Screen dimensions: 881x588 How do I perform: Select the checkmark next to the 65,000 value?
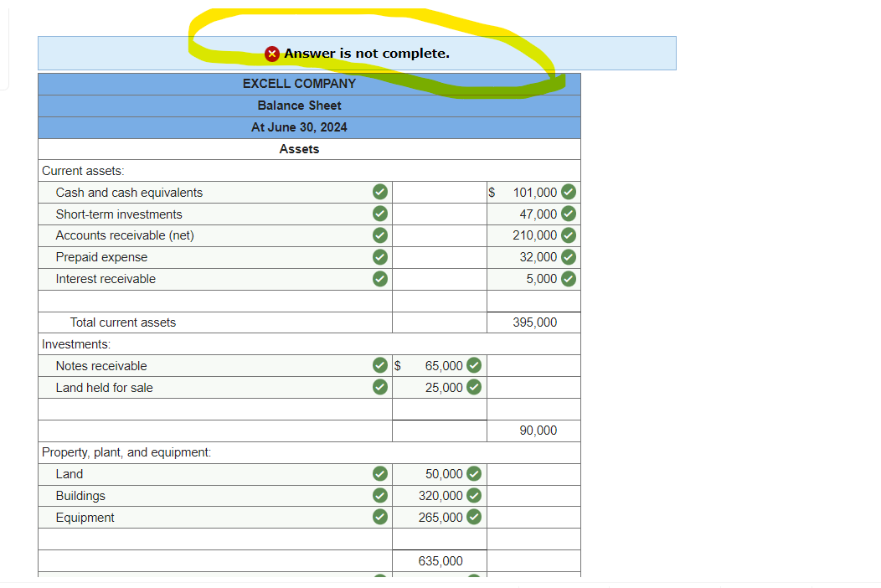473,366
